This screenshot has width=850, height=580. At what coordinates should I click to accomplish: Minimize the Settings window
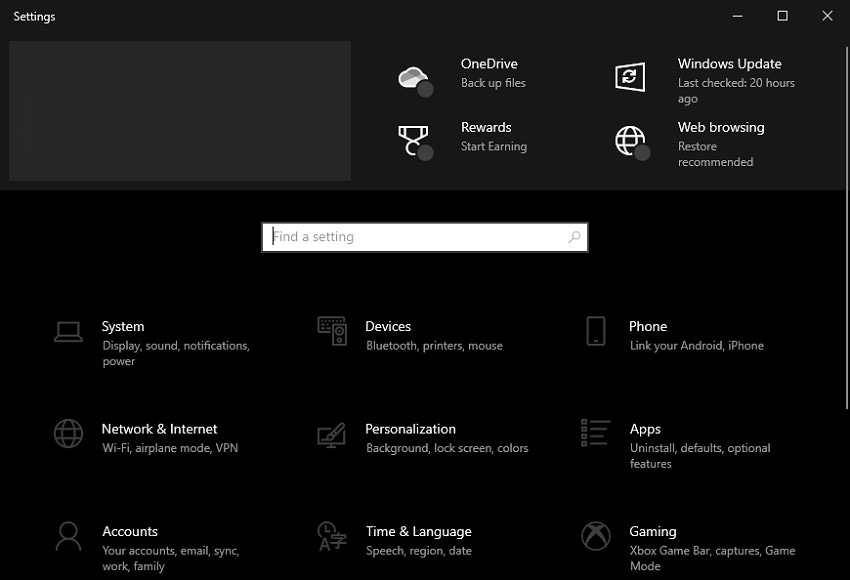tap(738, 16)
